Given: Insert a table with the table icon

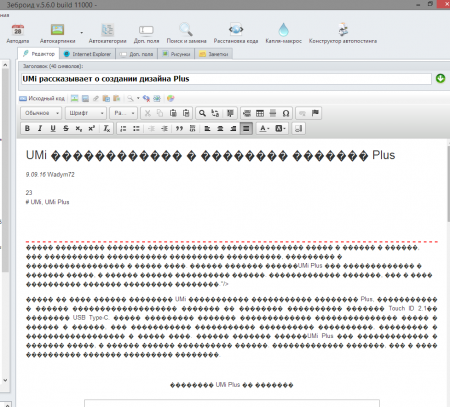Looking at the screenshot, I should click(260, 113).
